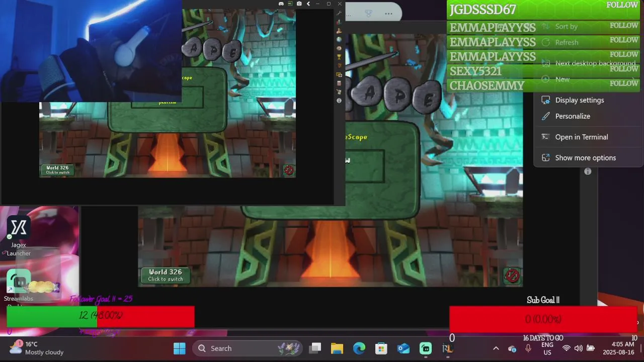Click FOLLOW beside JGDSSSD67
Viewport: 644px width, 362px height.
tap(622, 5)
